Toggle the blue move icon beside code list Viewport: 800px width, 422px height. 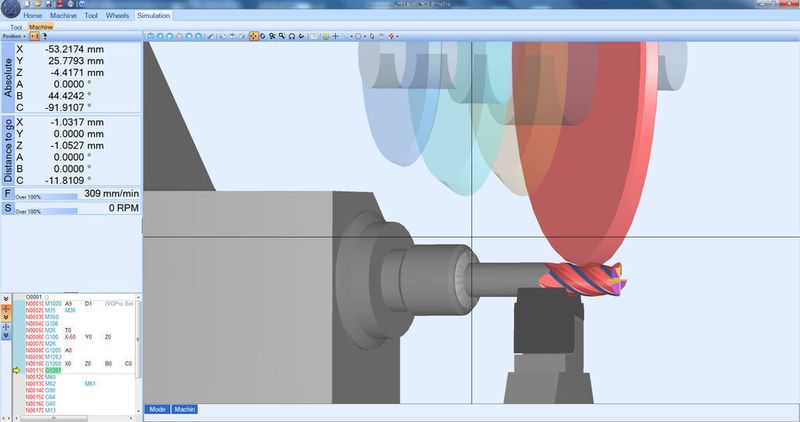click(x=6, y=327)
